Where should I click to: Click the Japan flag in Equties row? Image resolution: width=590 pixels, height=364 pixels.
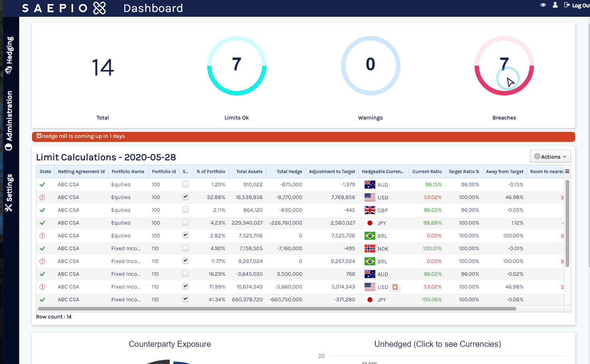coord(370,223)
